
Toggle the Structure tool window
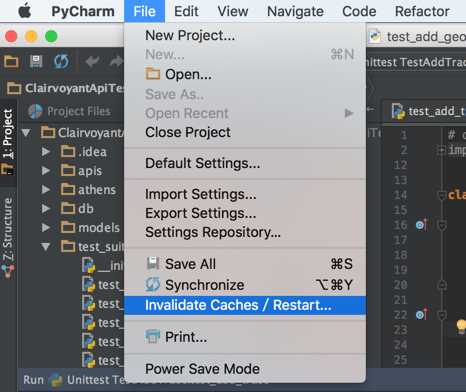(x=8, y=229)
